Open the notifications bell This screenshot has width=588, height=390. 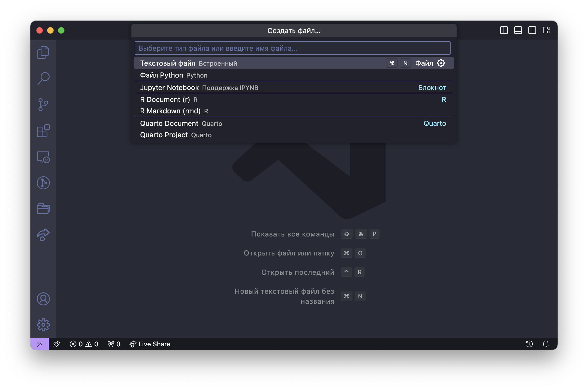pyautogui.click(x=546, y=344)
